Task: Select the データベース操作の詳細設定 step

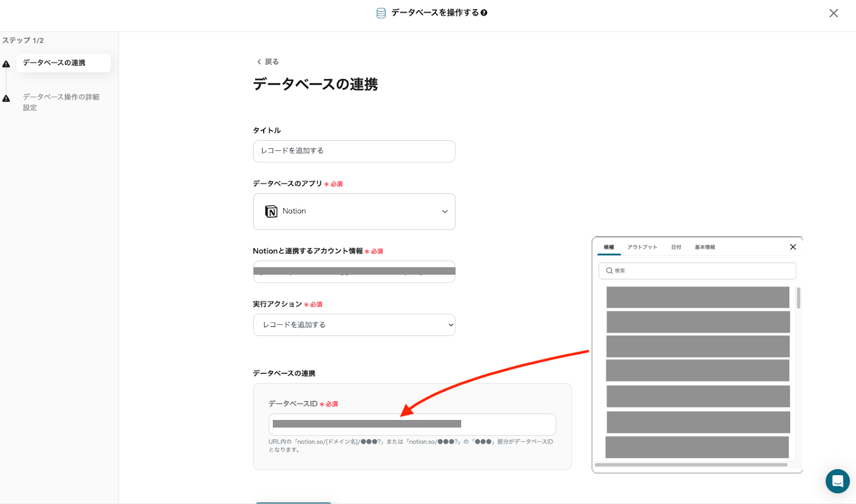Action: (60, 102)
